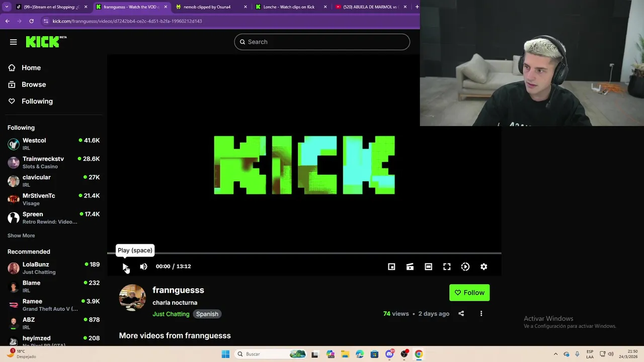This screenshot has height=362, width=644.
Task: Open Blame recommended channel
Action: coord(54,287)
